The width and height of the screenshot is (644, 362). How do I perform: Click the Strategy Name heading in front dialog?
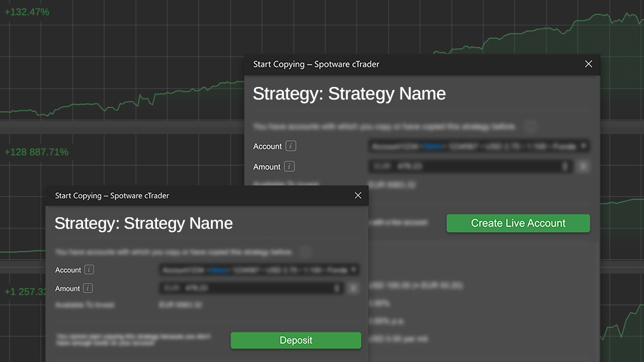[143, 223]
